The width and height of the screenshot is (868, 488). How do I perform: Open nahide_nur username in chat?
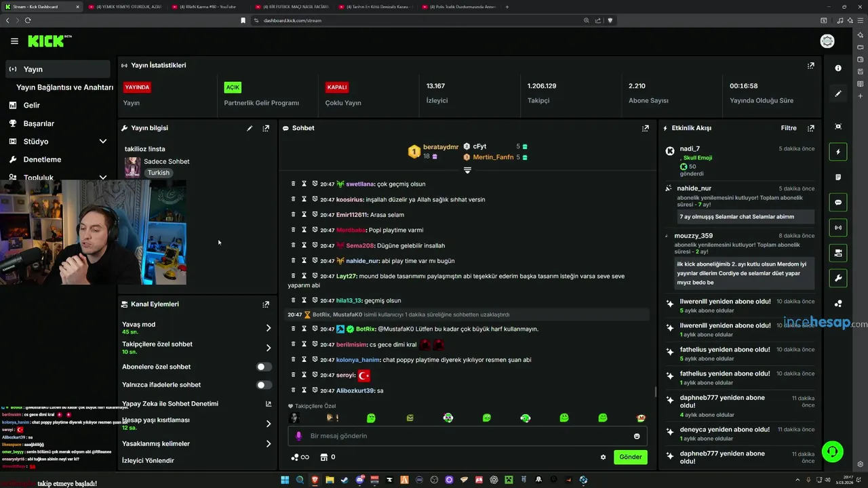pos(362,261)
